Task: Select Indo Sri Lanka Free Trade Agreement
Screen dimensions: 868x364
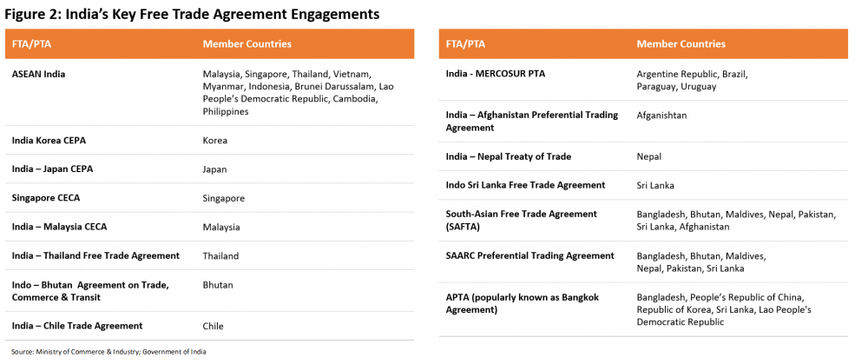Action: 525,185
